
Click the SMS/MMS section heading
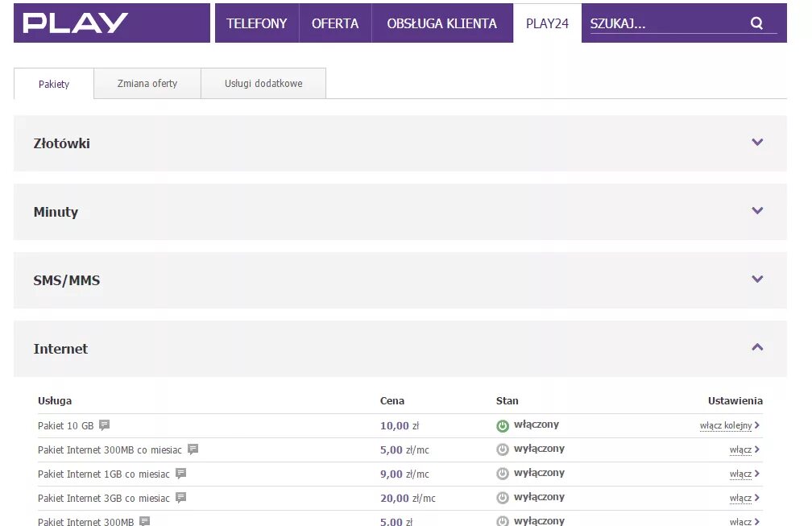pos(67,280)
